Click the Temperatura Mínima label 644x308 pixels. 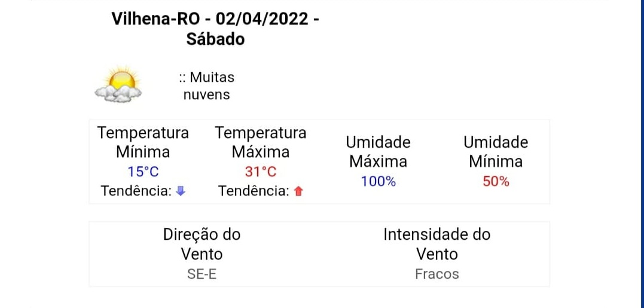coord(143,142)
